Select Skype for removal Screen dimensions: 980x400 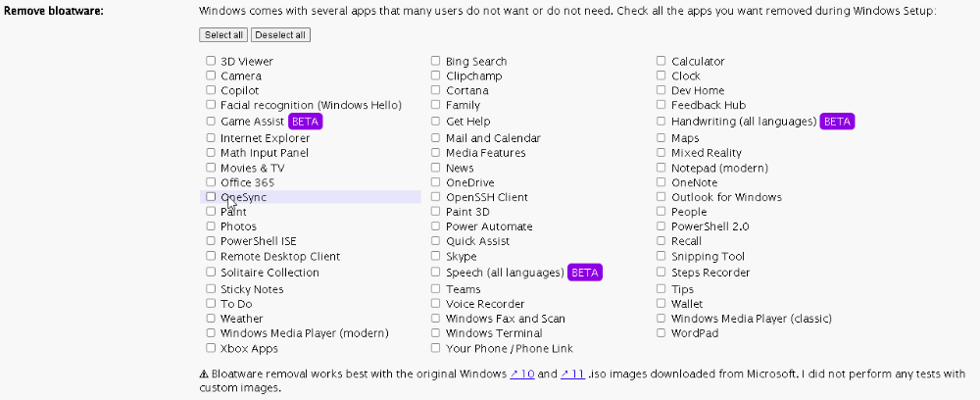click(436, 256)
